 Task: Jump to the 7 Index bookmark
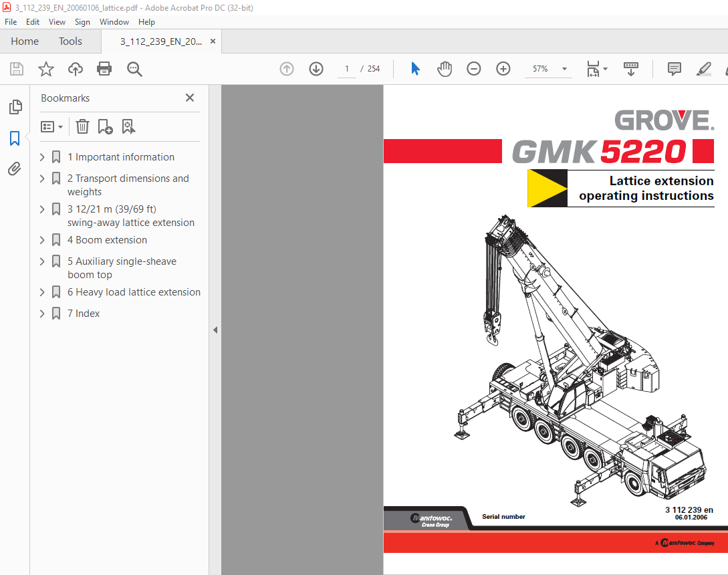point(84,314)
